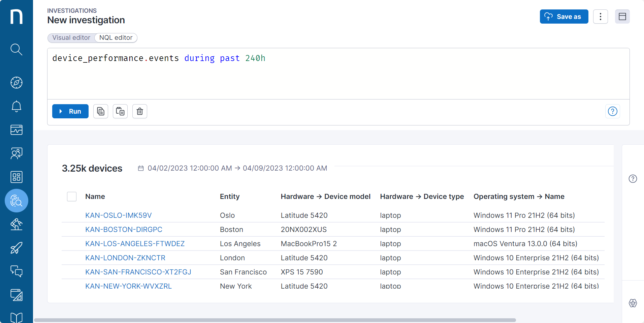Open the alerts bell icon
This screenshot has height=323, width=644.
(x=16, y=107)
